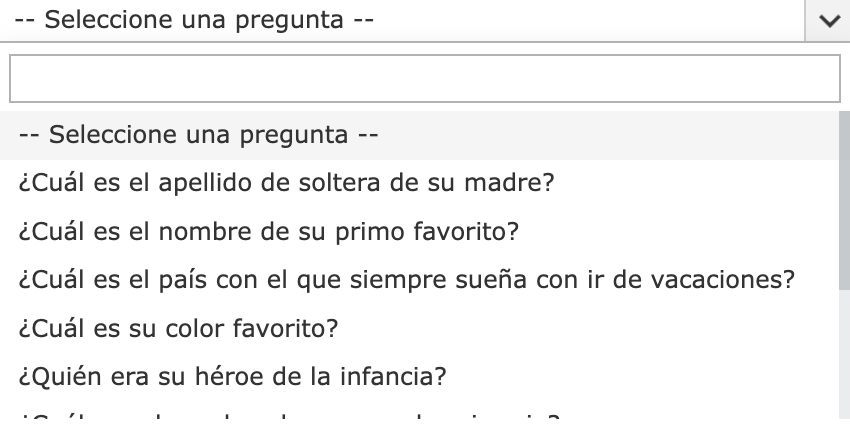Select the childhood hero question
This screenshot has height=428, width=850.
click(232, 376)
